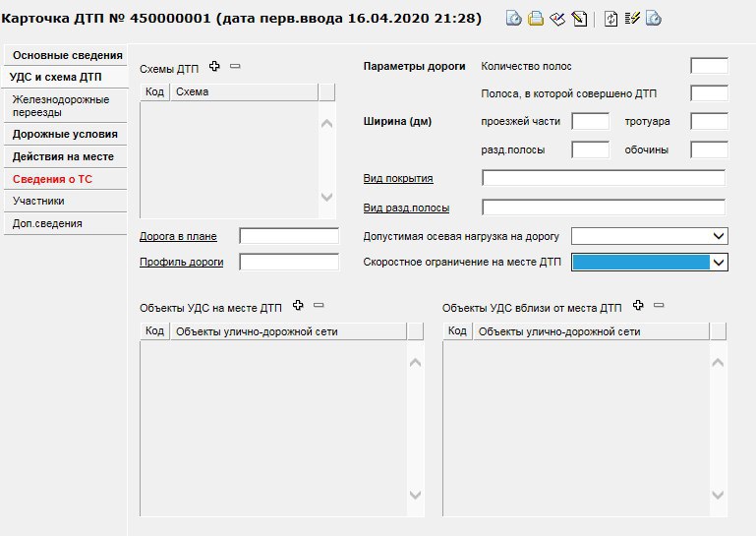Add a new entry to Схемы ДТП
Image resolution: width=756 pixels, height=536 pixels.
(214, 66)
